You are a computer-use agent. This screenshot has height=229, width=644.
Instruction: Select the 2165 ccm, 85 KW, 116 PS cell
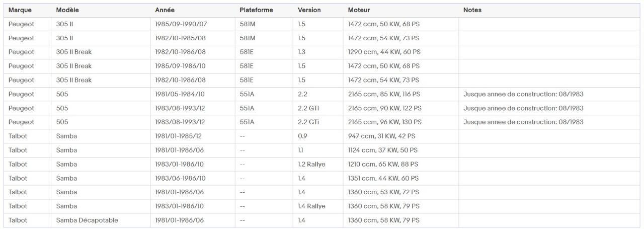[384, 94]
